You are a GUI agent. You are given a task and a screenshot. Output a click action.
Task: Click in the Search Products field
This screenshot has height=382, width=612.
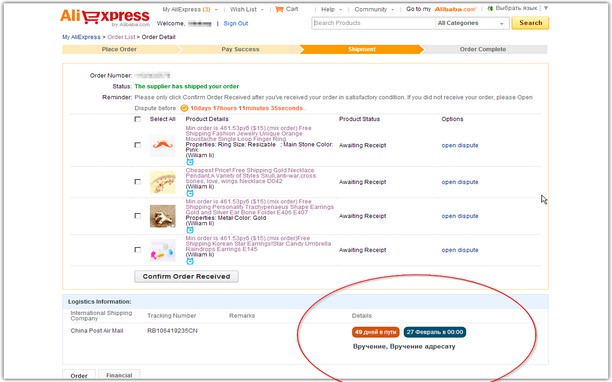374,23
